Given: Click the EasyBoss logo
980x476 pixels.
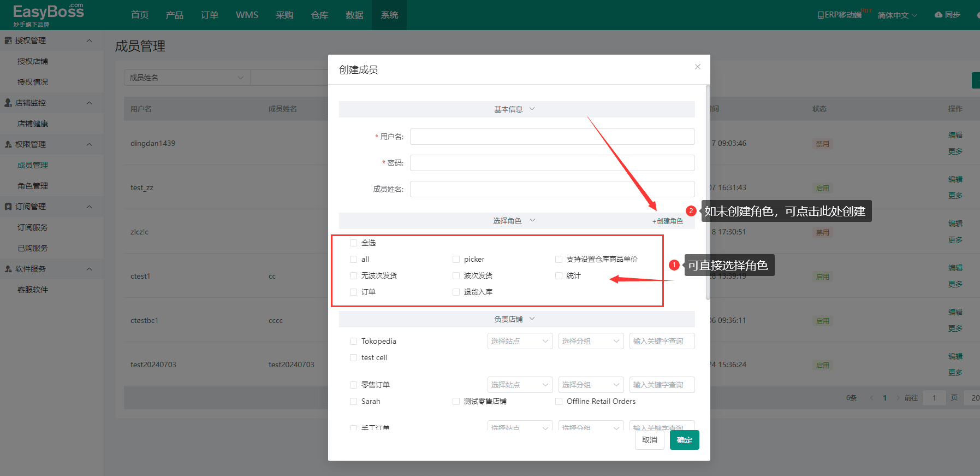Looking at the screenshot, I should (x=49, y=15).
